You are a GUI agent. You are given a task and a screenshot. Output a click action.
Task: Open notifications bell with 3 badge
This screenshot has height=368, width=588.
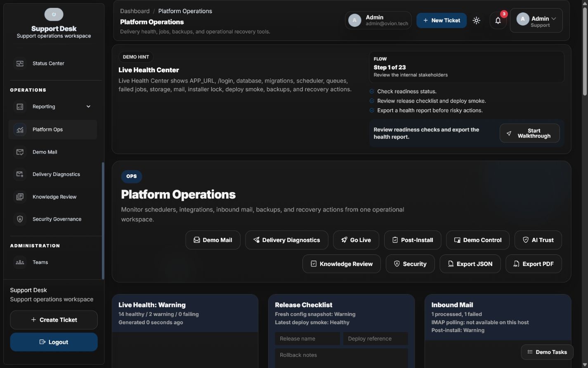pyautogui.click(x=498, y=20)
